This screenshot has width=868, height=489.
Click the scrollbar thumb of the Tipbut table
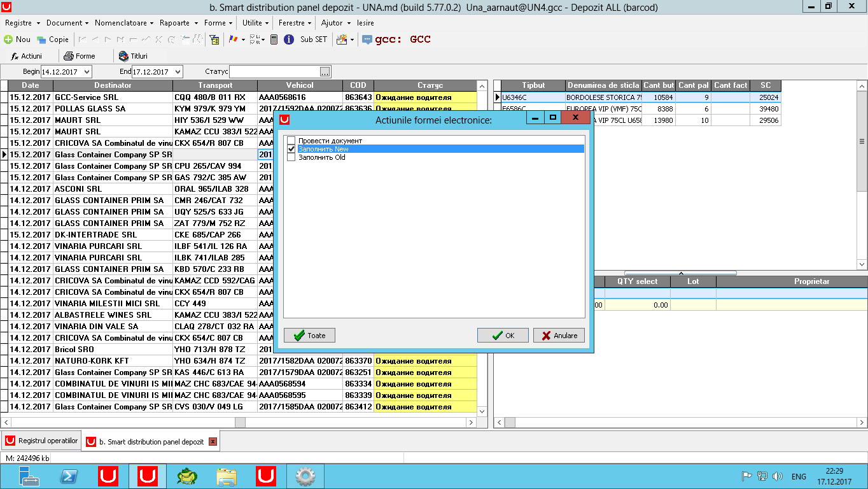pos(862,142)
